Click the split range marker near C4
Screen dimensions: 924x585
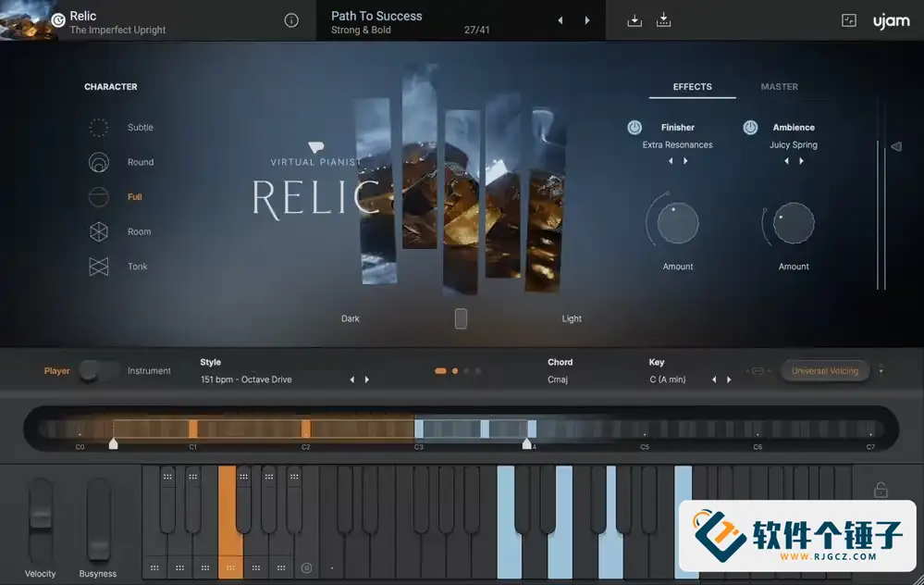(527, 443)
